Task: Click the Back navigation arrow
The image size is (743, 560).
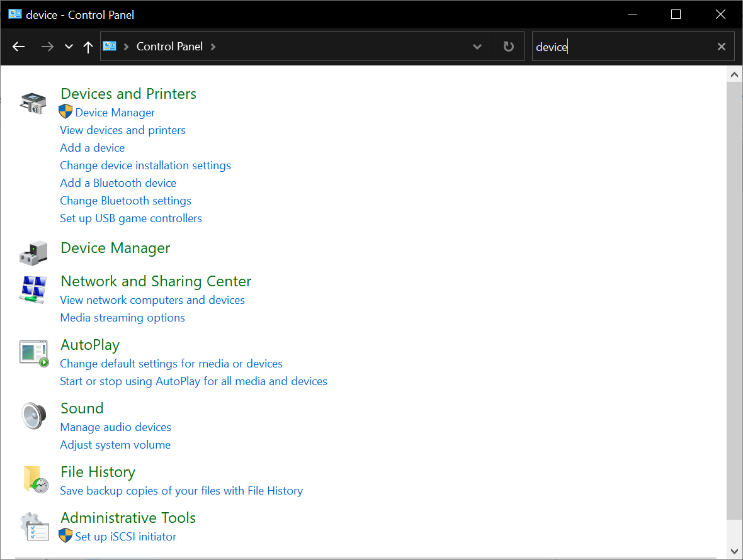Action: point(18,47)
